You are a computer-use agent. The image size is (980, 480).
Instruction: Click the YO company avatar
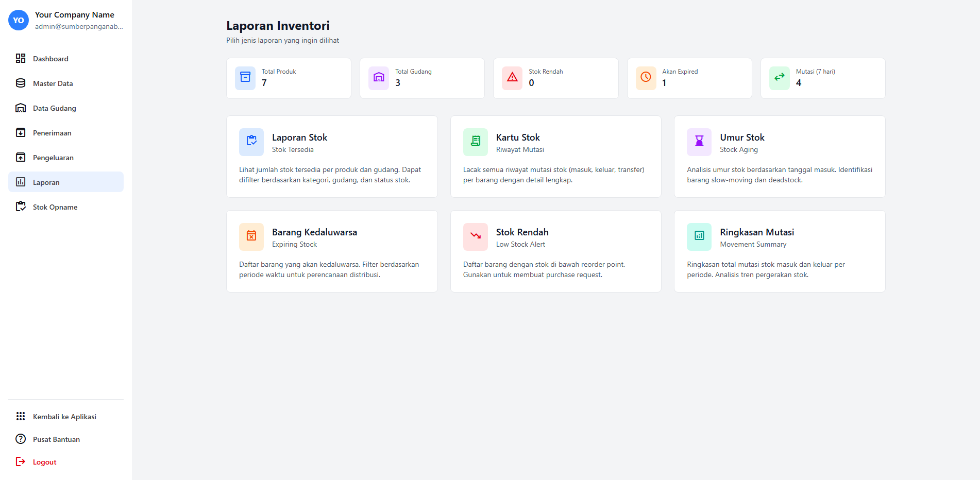(19, 20)
